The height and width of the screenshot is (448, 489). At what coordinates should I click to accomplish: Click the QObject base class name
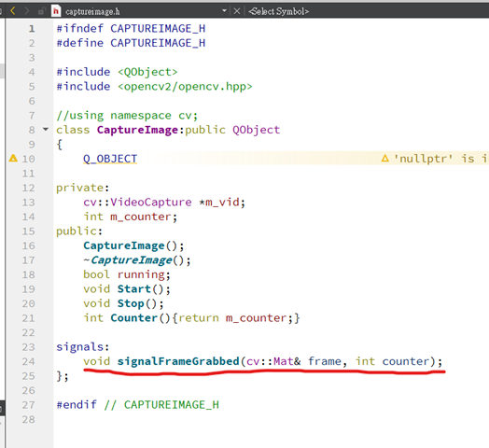tap(256, 130)
